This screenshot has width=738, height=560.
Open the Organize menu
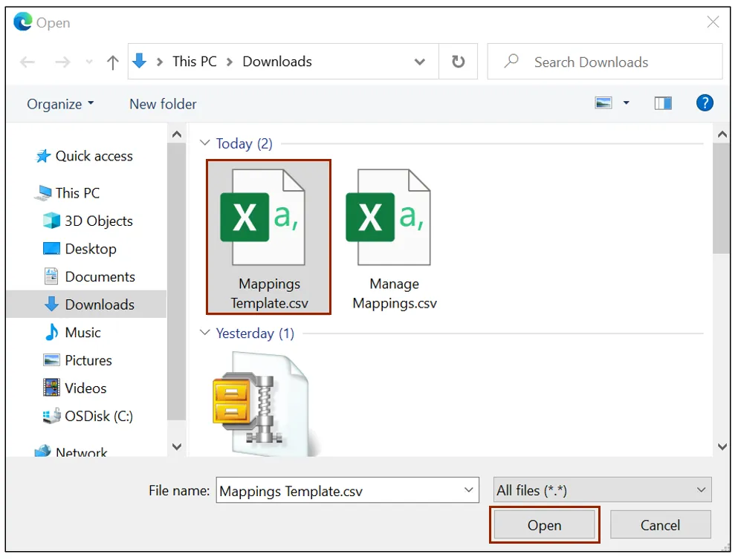click(x=60, y=104)
